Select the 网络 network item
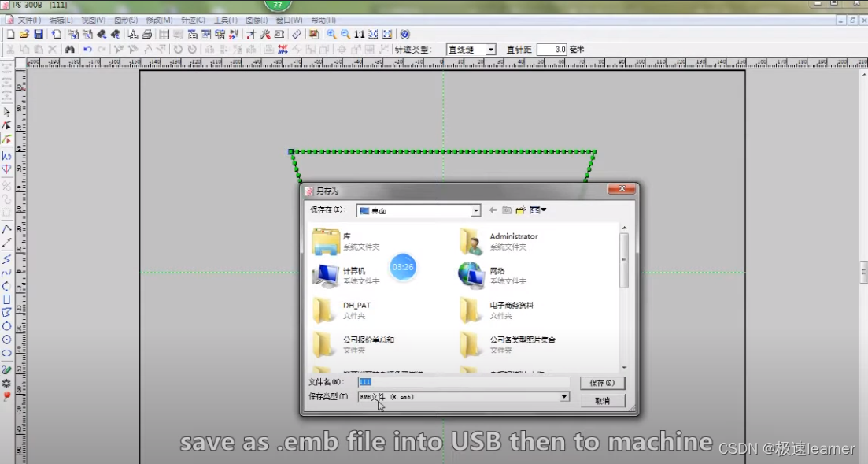This screenshot has width=868, height=464. pos(493,276)
